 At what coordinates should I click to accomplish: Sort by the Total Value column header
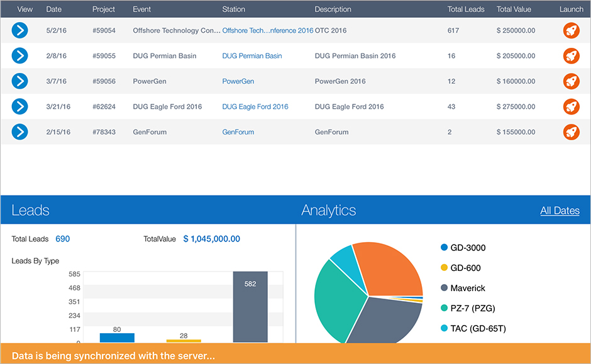[514, 9]
